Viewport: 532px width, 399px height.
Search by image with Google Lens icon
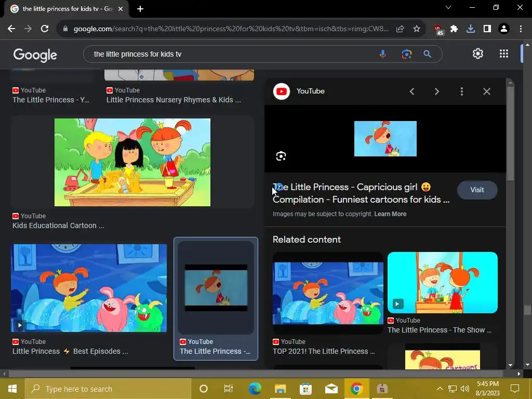pos(406,54)
